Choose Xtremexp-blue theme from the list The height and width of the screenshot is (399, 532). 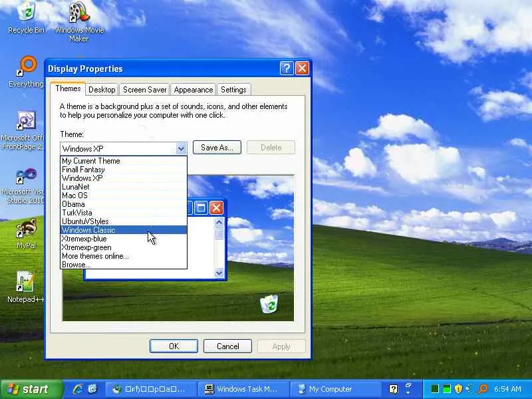[x=124, y=239]
